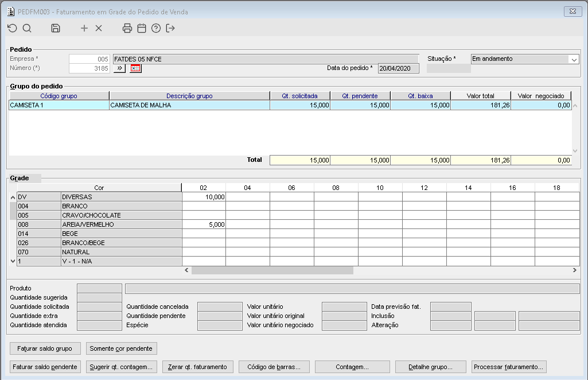The height and width of the screenshot is (380, 588).
Task: Click the undo/refresh toolbar icon
Action: pos(13,28)
